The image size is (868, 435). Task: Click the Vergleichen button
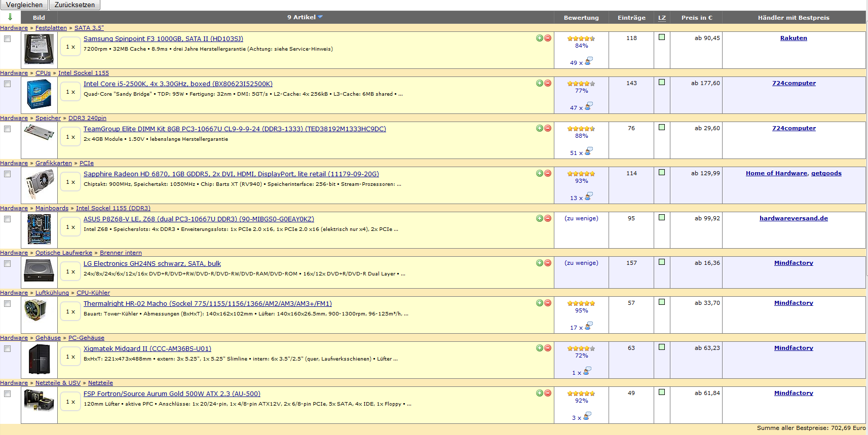coord(24,5)
